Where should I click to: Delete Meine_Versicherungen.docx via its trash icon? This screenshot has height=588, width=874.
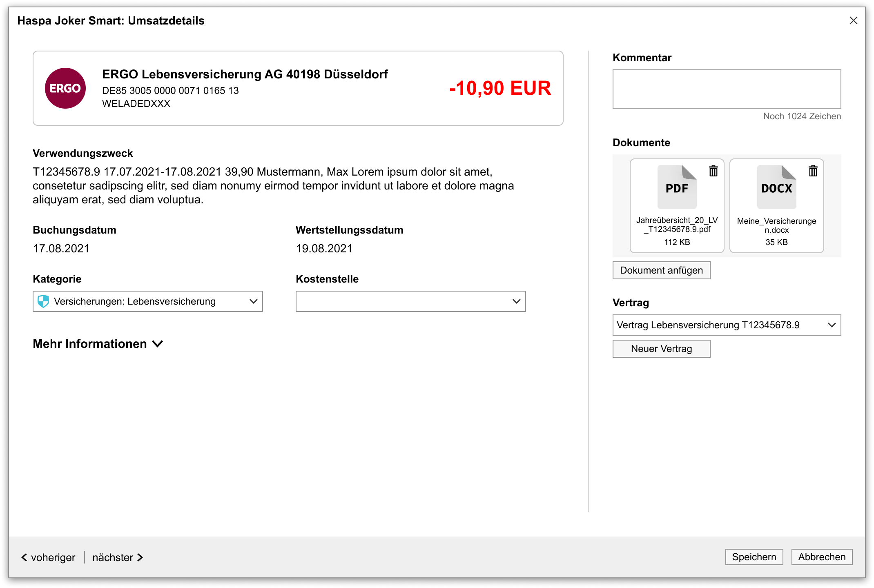point(812,171)
